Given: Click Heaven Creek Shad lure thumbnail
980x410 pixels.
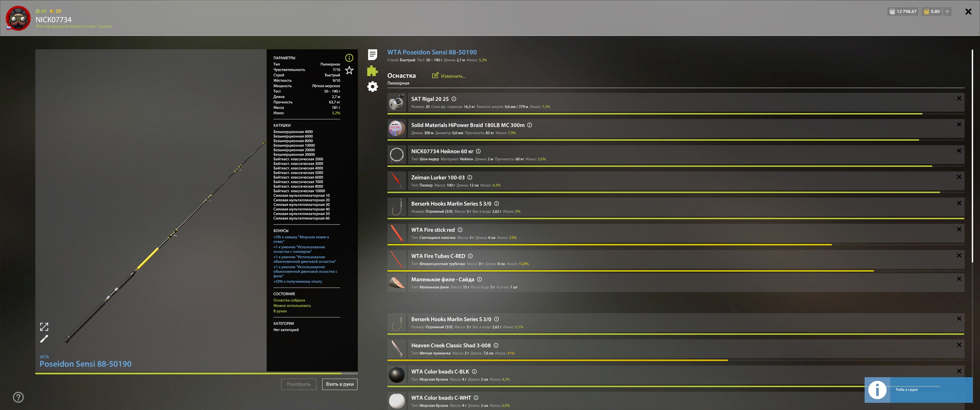Looking at the screenshot, I should 397,349.
